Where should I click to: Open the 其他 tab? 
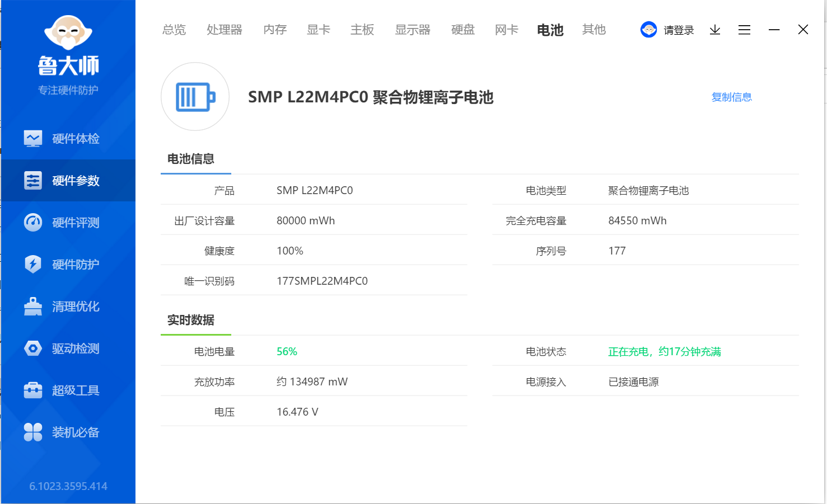594,30
